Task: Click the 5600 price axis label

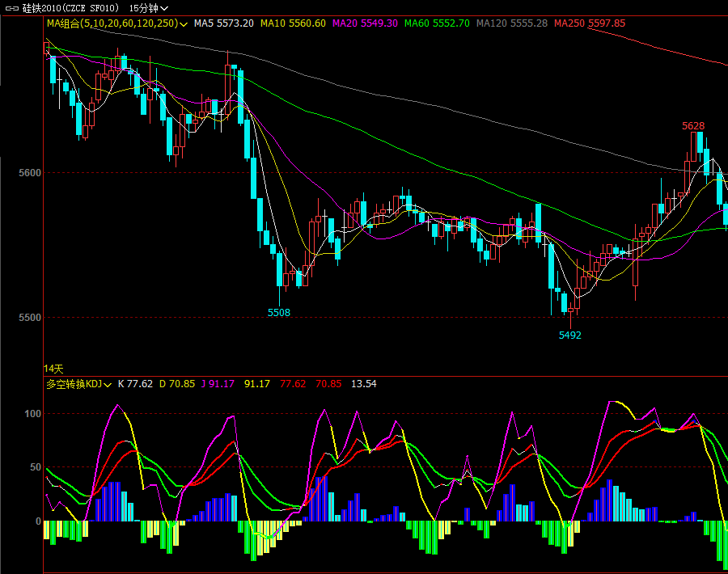Action: coord(30,173)
